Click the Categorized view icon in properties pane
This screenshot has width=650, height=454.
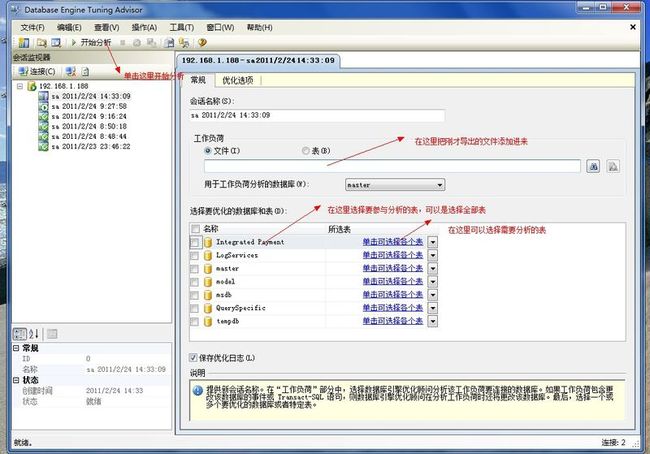[x=20, y=334]
